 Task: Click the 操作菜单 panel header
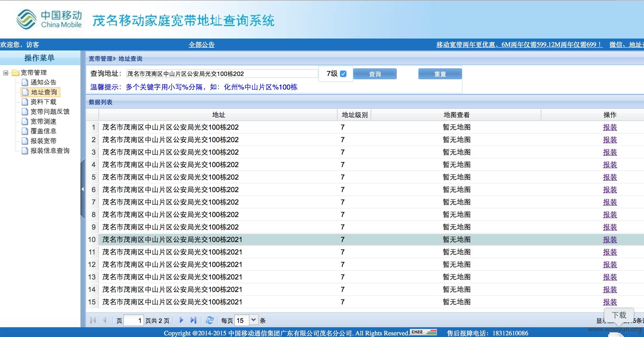point(40,58)
